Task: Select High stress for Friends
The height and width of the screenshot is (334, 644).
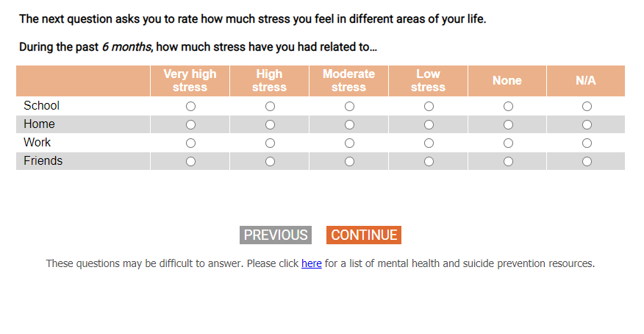Action: coord(270,162)
